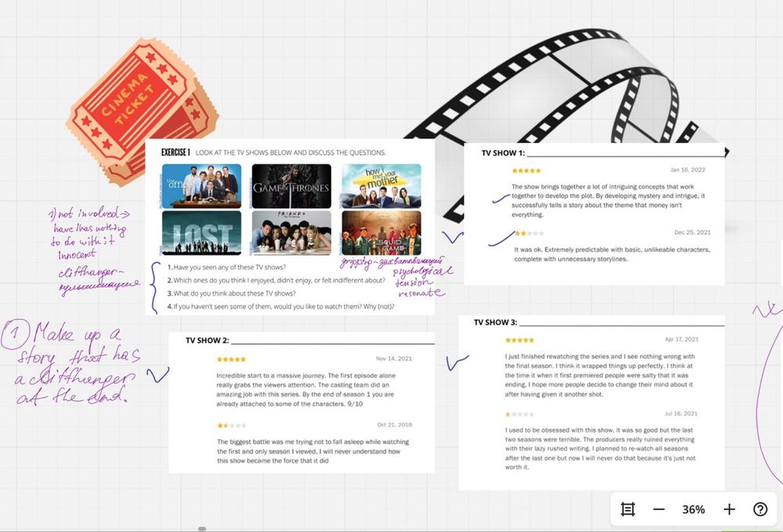Click the 'Jan 16, 2022' review date
783x532 pixels.
tap(687, 170)
